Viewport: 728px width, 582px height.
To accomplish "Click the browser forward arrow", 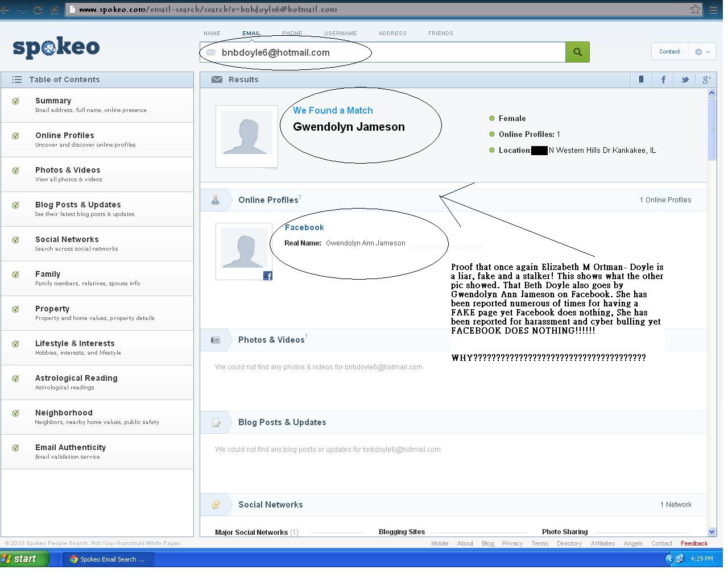I will pos(21,10).
